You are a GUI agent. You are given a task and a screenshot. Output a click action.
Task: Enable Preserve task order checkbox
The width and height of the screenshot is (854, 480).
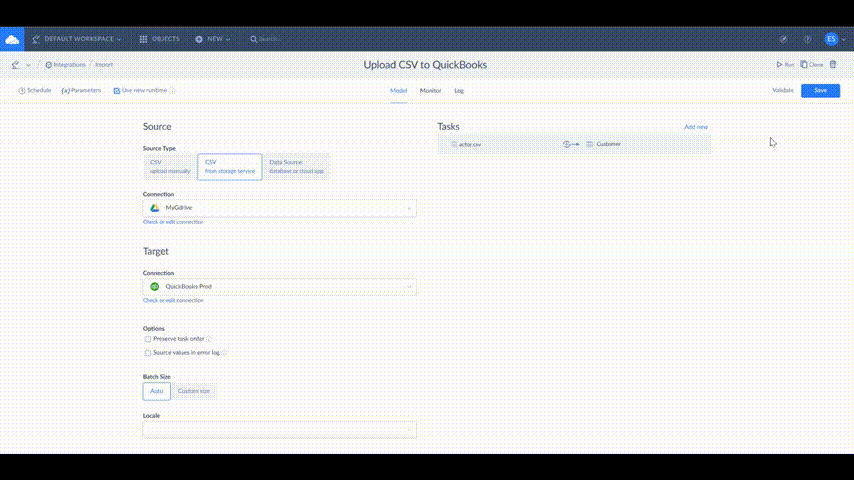tap(148, 339)
